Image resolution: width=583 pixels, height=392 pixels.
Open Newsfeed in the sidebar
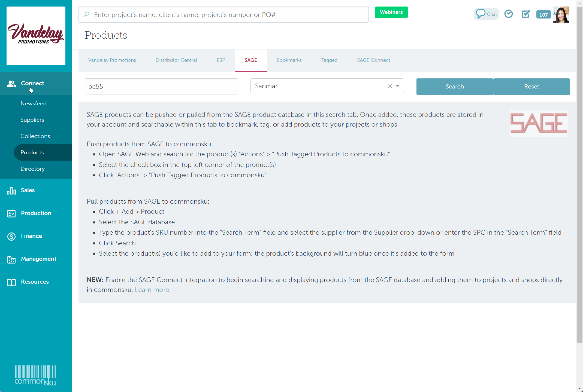click(34, 103)
